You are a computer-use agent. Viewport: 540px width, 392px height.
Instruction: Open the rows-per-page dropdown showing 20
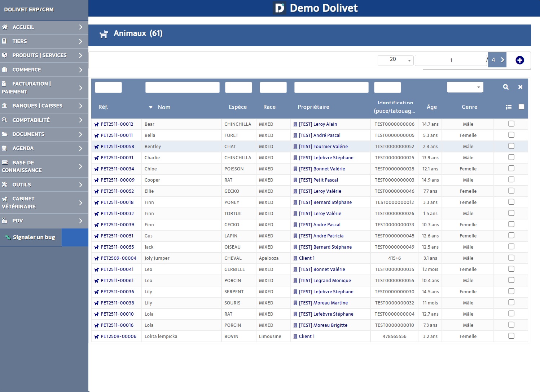pos(395,60)
